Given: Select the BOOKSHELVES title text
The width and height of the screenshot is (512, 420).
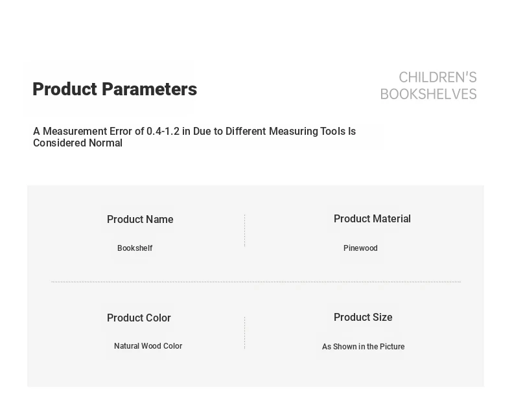Looking at the screenshot, I should click(x=428, y=95).
